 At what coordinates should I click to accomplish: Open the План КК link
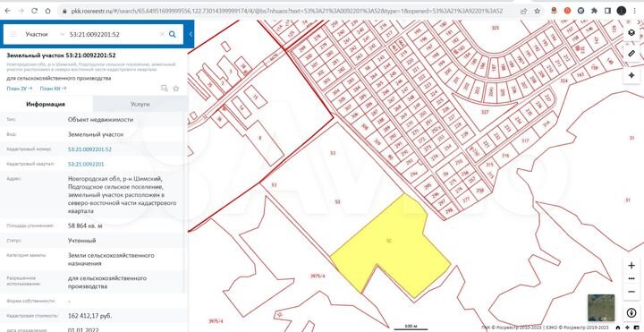[x=53, y=89]
